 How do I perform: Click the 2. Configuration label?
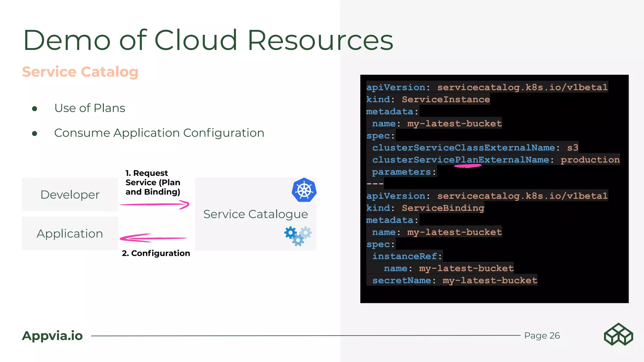(x=156, y=253)
